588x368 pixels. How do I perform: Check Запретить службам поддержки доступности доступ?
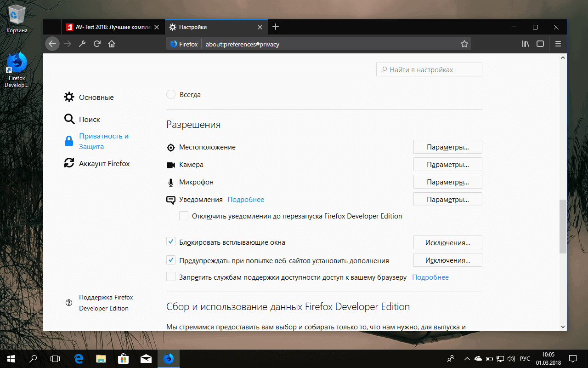[171, 276]
